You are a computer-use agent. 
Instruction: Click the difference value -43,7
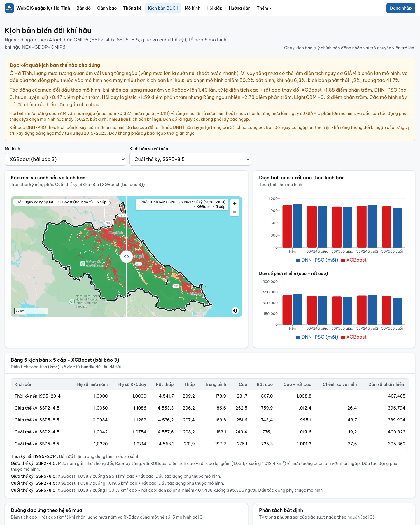coord(351,420)
